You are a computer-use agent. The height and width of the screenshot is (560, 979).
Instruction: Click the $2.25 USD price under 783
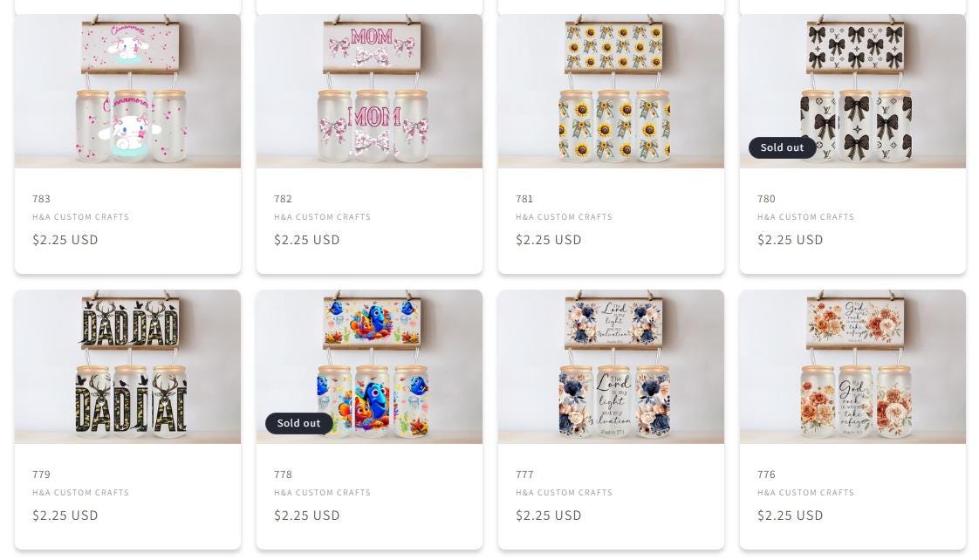tap(65, 240)
